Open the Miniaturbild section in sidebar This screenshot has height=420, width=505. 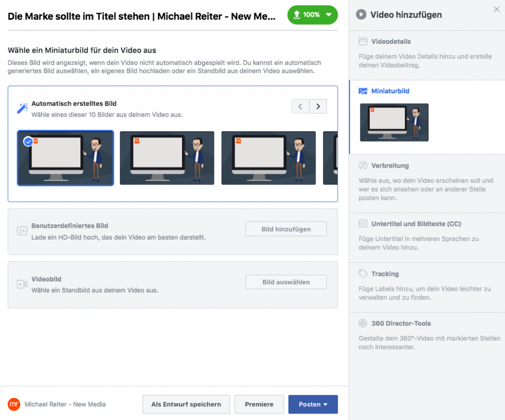click(390, 91)
